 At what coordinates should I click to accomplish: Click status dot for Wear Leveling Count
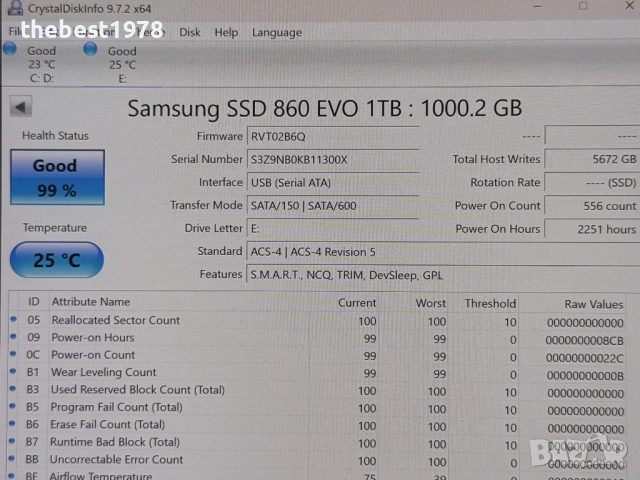pos(13,371)
